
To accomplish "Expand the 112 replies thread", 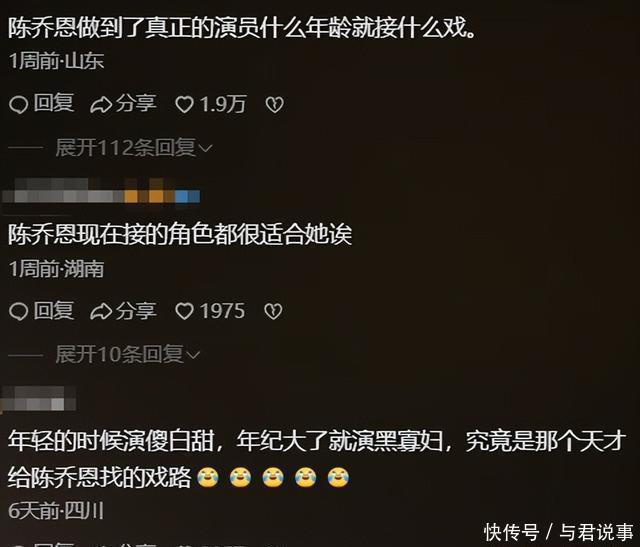I will [x=134, y=147].
